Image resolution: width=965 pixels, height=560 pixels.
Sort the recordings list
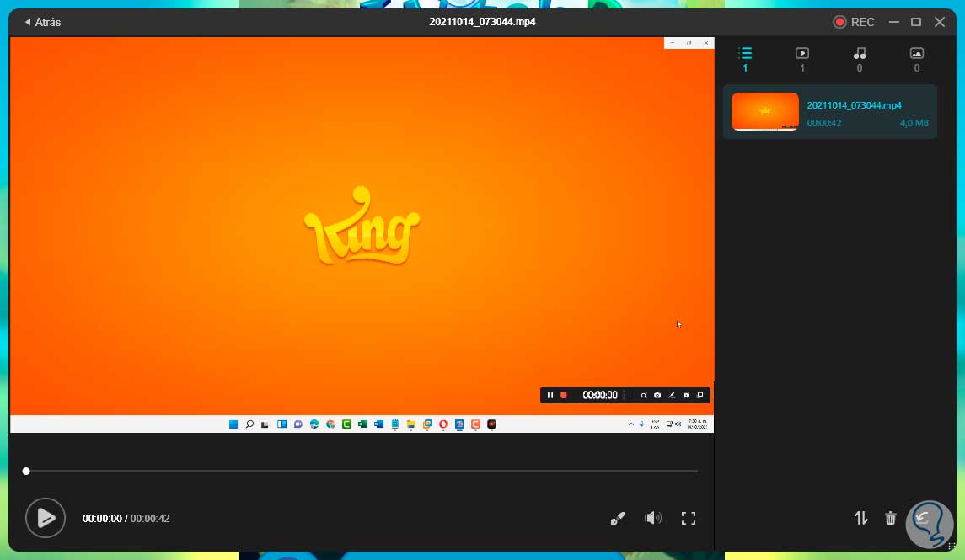tap(861, 518)
